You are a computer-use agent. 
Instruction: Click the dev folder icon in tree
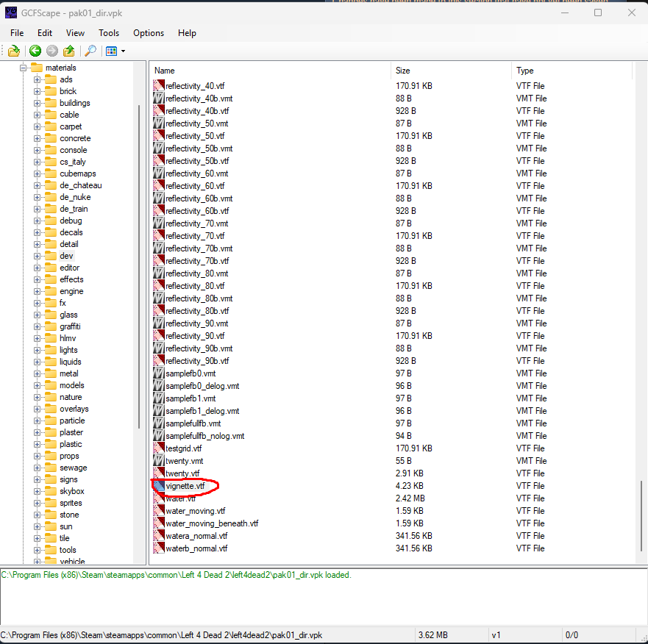click(51, 256)
